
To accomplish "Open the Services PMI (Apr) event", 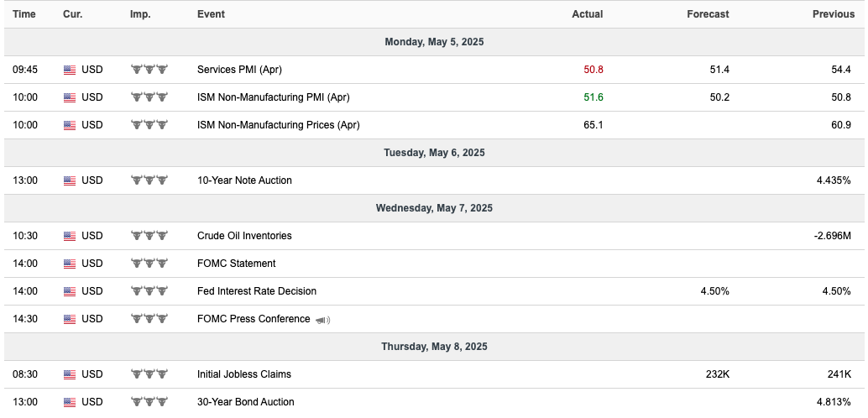I will [239, 70].
